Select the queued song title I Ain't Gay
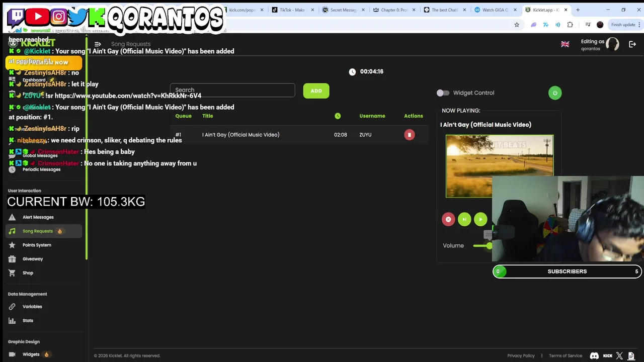644x362 pixels. point(240,135)
